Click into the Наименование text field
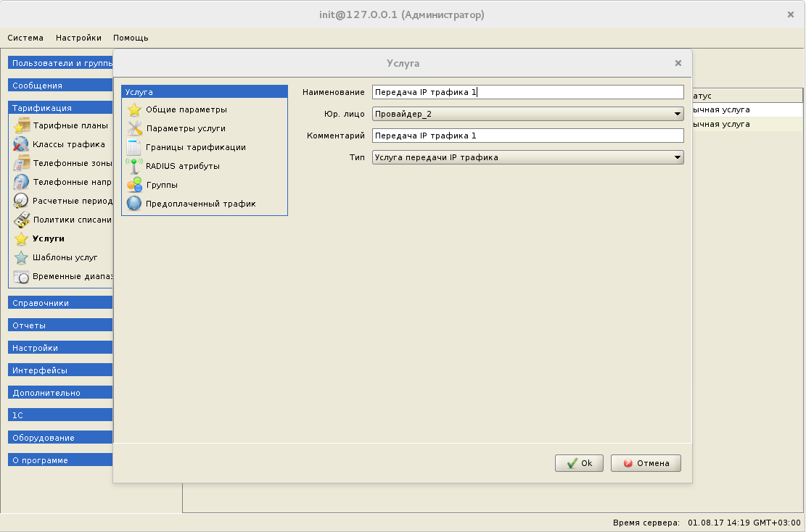Image resolution: width=806 pixels, height=532 pixels. 527,92
